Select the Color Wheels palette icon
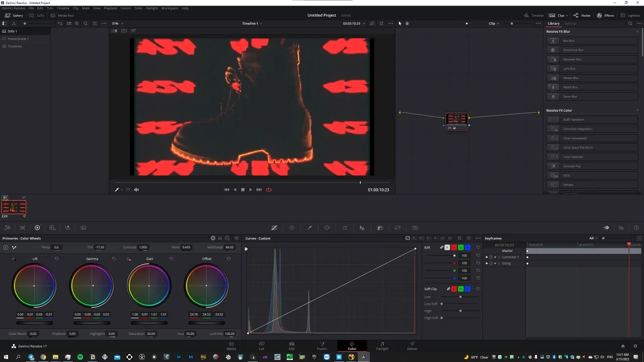The width and height of the screenshot is (644, 362). pos(37,228)
